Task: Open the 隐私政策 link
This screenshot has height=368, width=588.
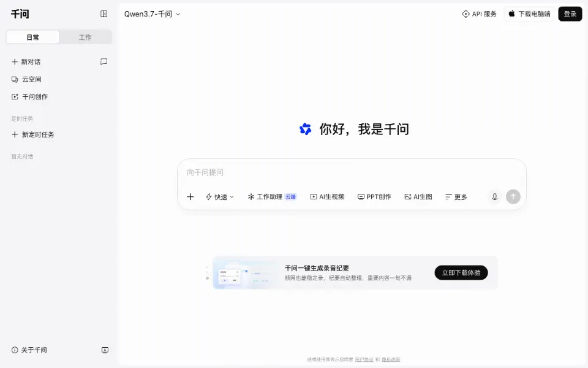Action: [391, 359]
